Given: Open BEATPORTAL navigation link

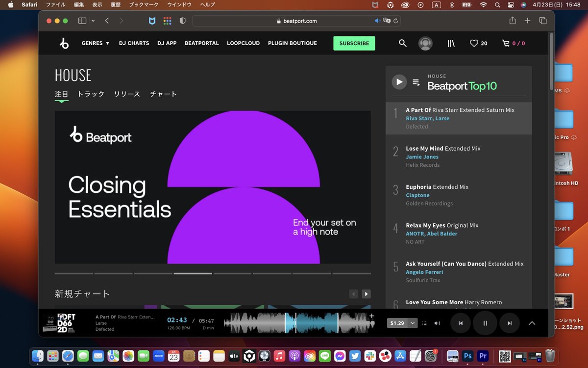Looking at the screenshot, I should (202, 43).
